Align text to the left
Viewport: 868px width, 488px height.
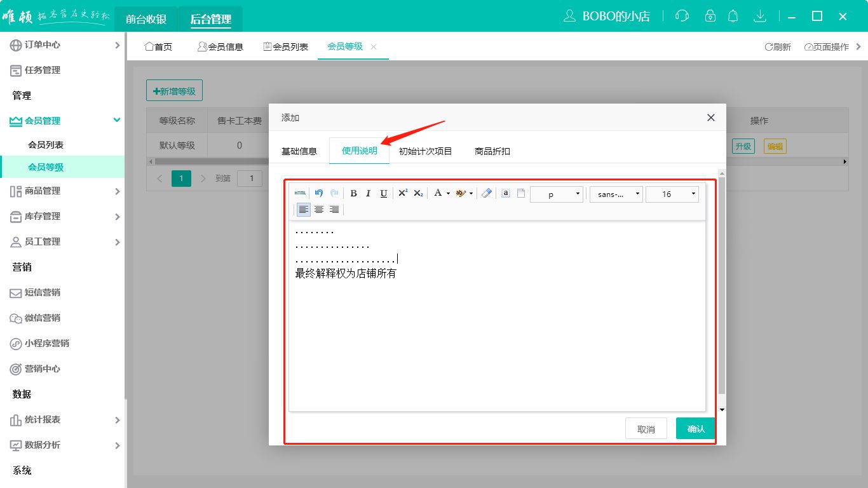(304, 209)
